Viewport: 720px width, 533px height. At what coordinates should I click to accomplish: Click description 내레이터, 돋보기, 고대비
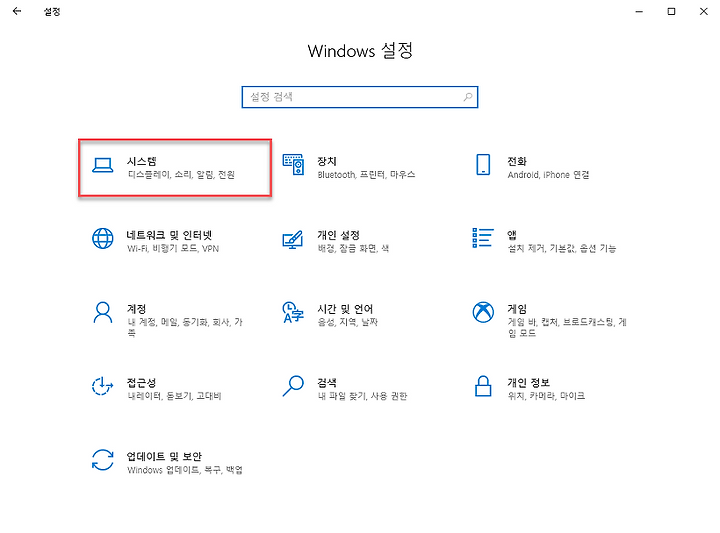click(x=174, y=396)
